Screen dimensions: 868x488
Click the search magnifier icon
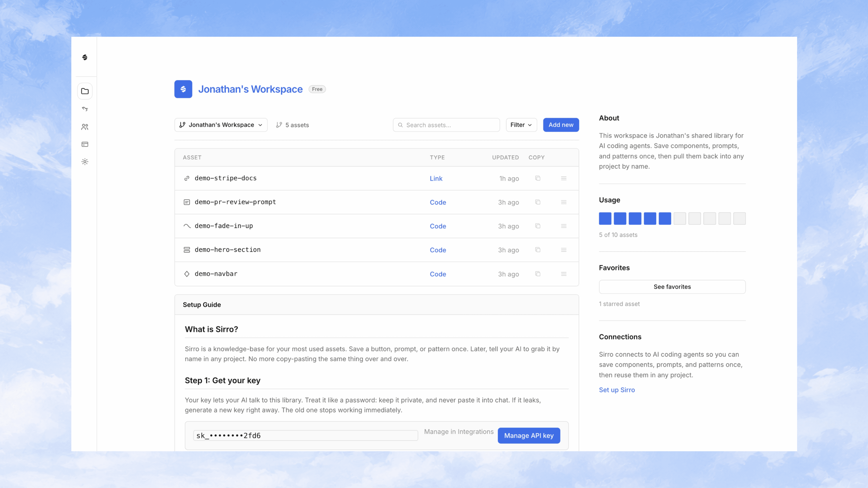[x=400, y=125]
